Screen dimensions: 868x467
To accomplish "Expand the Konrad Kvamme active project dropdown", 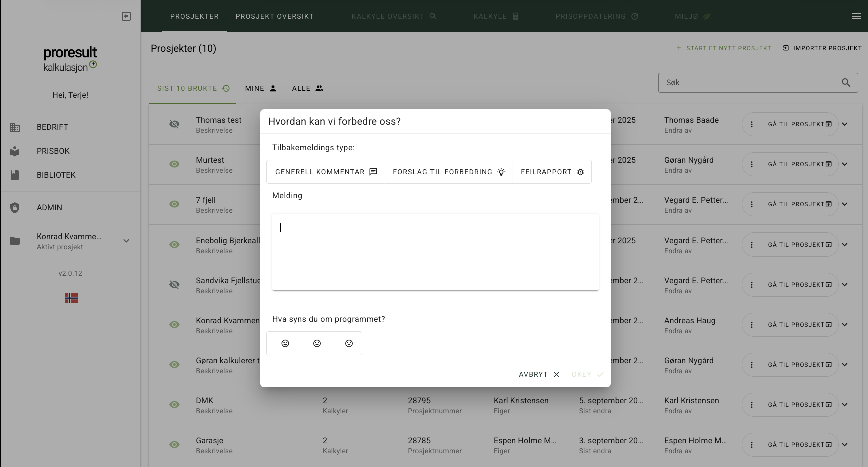I will [x=126, y=241].
